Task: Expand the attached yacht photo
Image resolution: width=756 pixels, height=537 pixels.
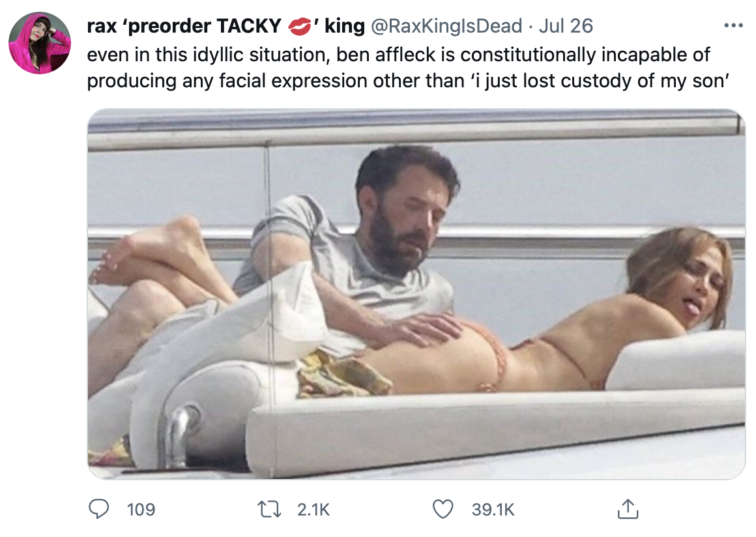Action: click(416, 294)
